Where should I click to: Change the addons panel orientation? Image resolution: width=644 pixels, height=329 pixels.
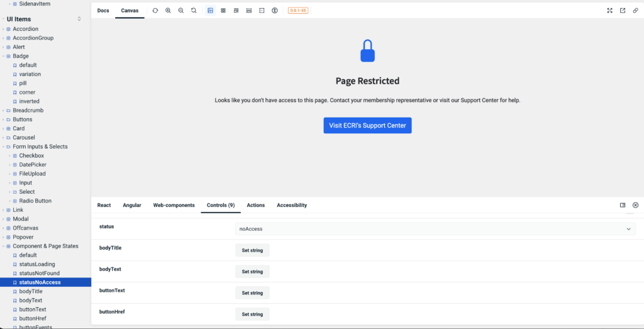pos(623,205)
